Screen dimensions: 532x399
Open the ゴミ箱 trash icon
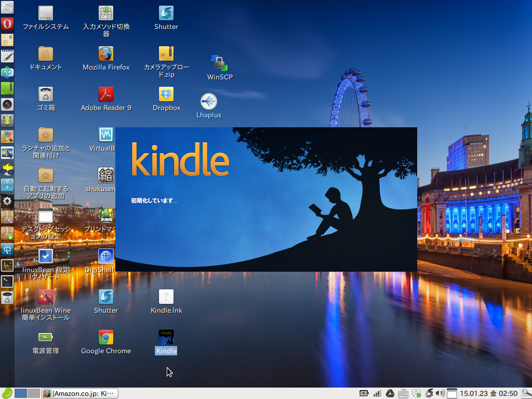coord(46,95)
